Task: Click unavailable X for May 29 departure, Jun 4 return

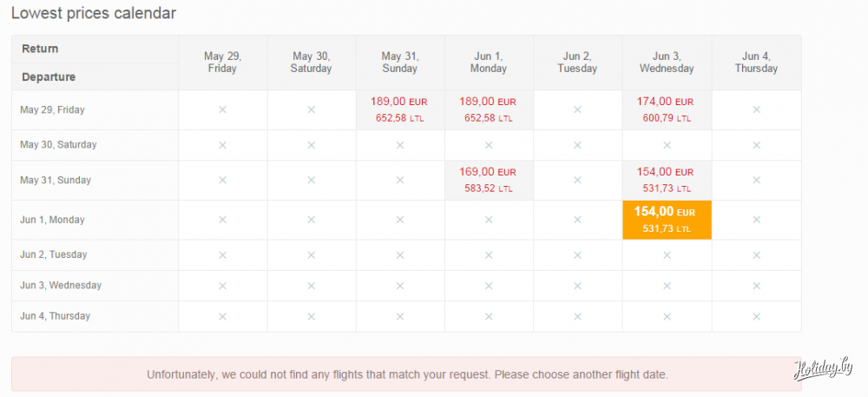Action: pyautogui.click(x=756, y=109)
